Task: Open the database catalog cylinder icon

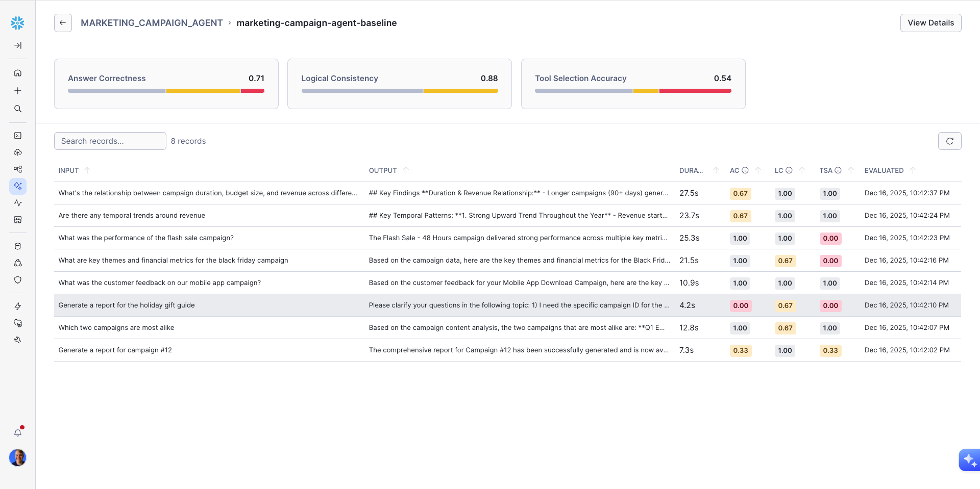Action: [x=18, y=246]
